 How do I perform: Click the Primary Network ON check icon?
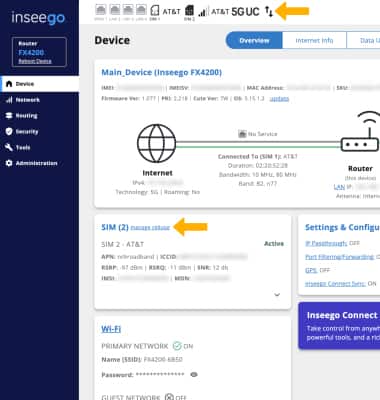click(x=177, y=346)
